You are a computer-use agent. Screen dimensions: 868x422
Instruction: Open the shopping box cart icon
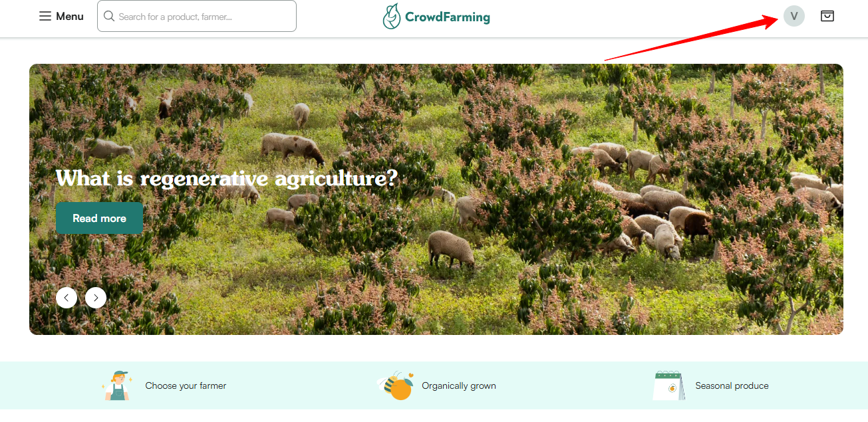coord(827,16)
